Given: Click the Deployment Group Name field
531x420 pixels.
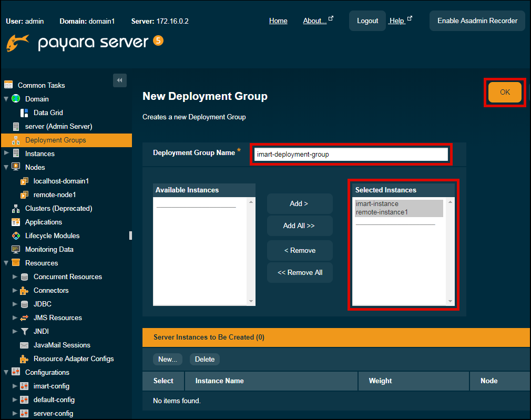Looking at the screenshot, I should (x=351, y=154).
